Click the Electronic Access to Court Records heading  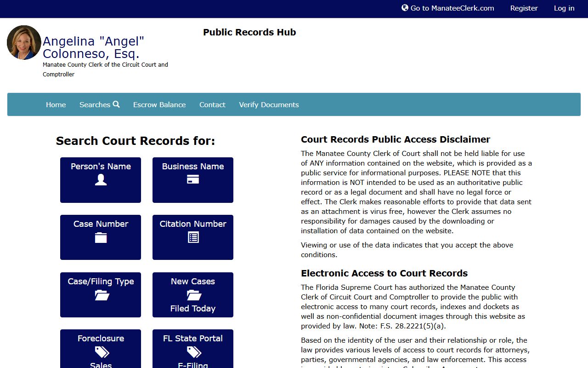(384, 273)
